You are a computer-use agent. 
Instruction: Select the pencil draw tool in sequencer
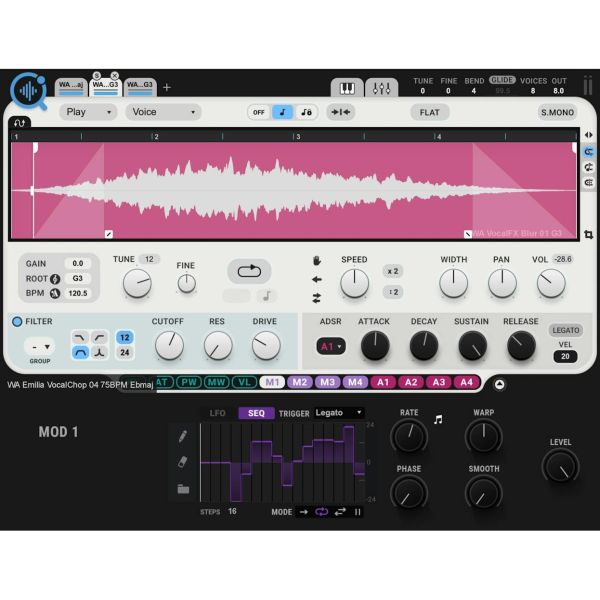point(183,436)
